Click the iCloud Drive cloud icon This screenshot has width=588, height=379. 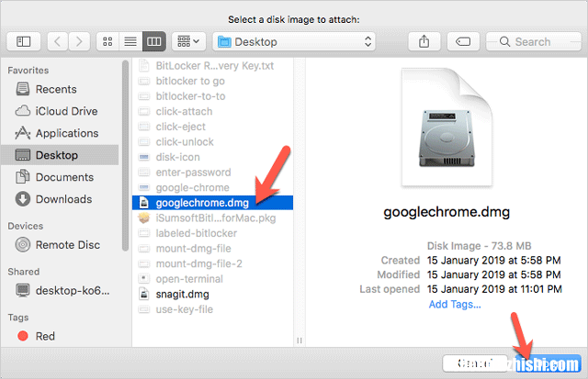click(22, 111)
